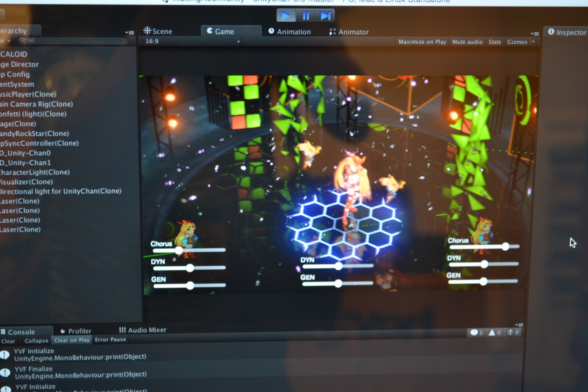Open the Profiler tab

(76, 331)
